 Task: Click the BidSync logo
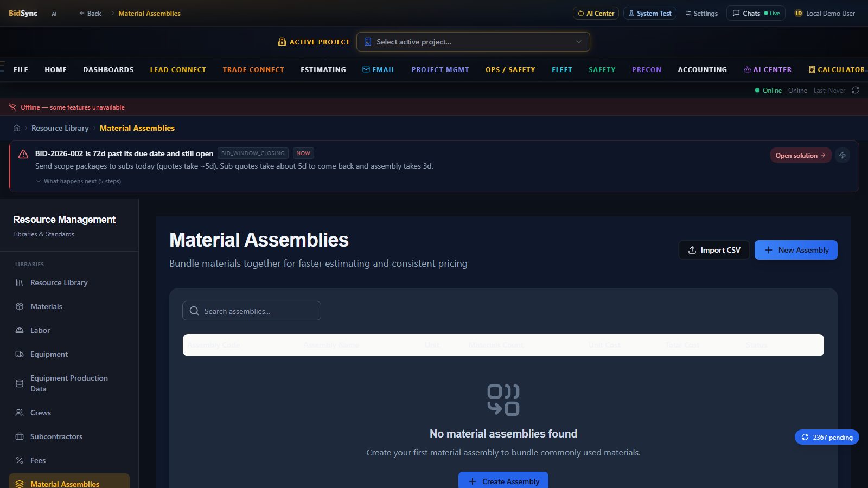click(x=23, y=13)
